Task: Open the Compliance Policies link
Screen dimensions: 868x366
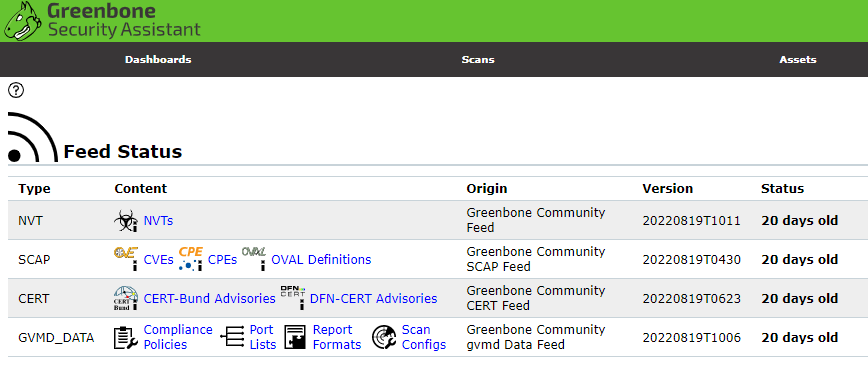Action: 178,337
